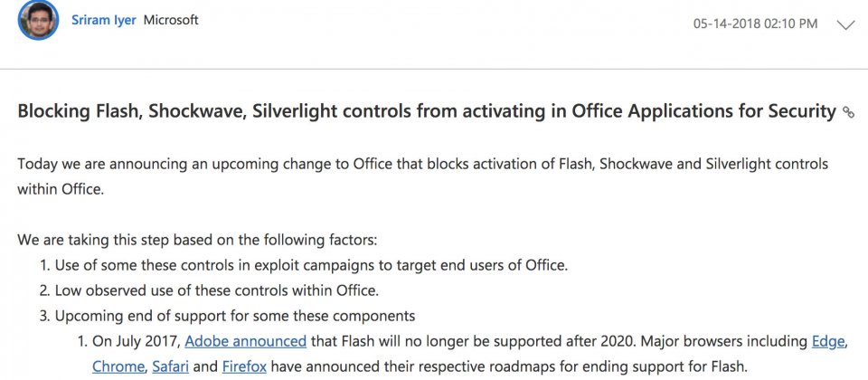Copy permalink via heading chain icon
The width and height of the screenshot is (868, 380).
[848, 112]
